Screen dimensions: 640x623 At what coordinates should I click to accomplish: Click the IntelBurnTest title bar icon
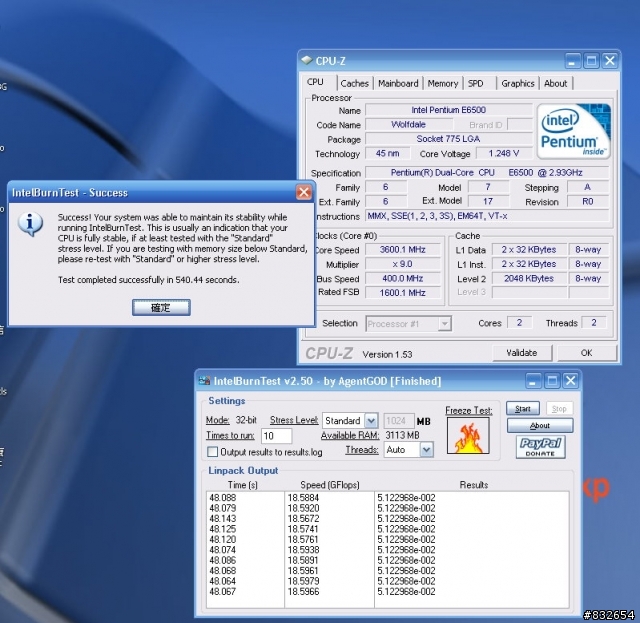coord(204,381)
